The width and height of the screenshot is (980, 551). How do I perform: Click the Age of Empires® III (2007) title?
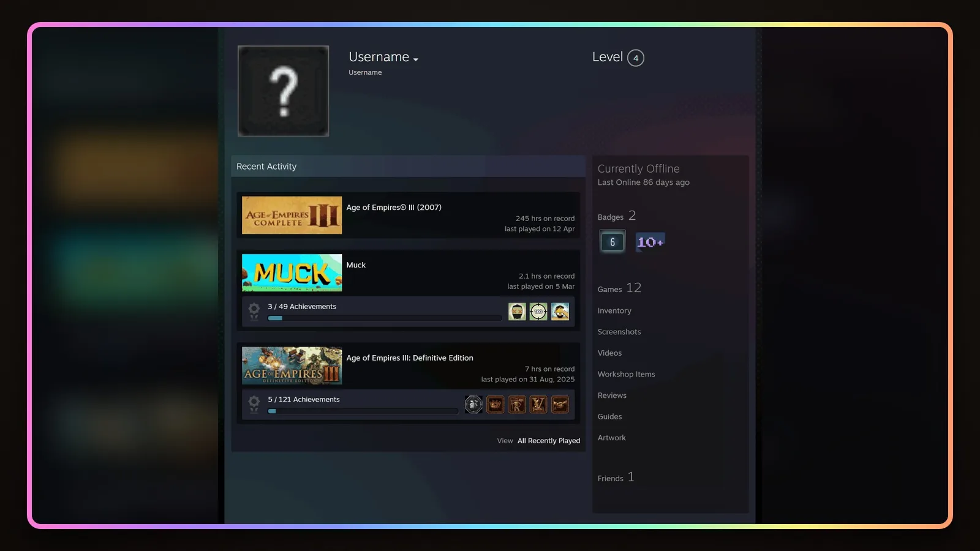tap(394, 208)
